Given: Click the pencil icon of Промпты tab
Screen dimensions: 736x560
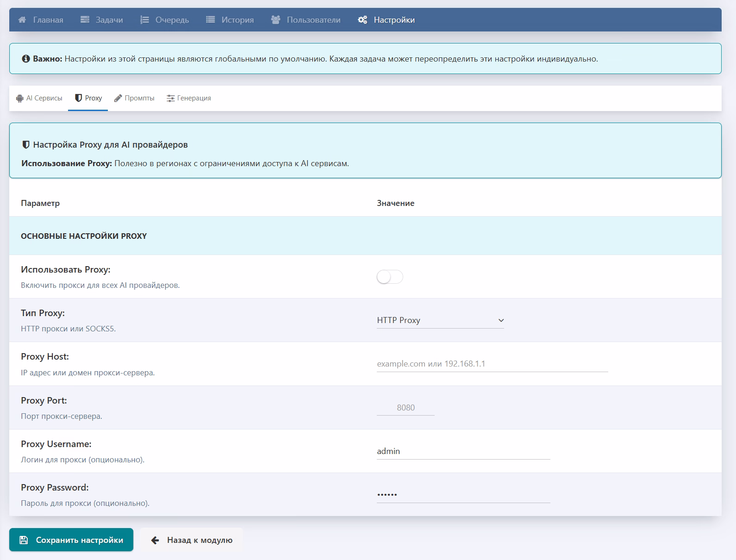Looking at the screenshot, I should coord(118,98).
